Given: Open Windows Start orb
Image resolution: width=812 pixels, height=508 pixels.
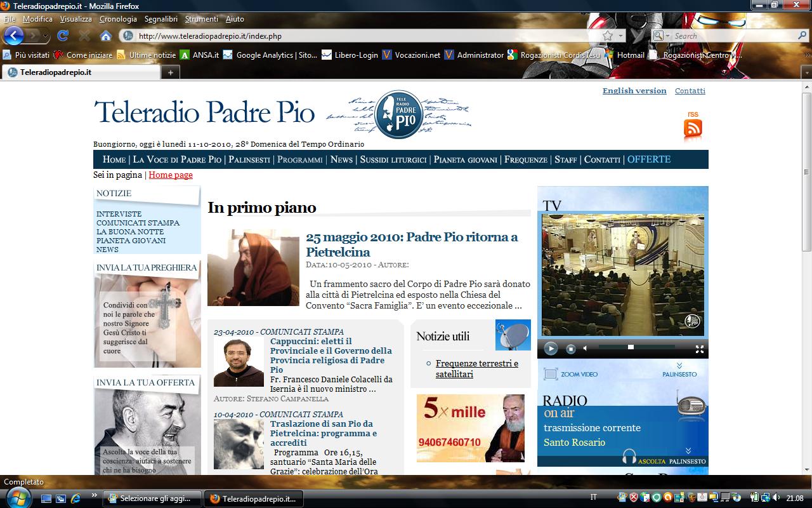Looking at the screenshot, I should pos(17,497).
